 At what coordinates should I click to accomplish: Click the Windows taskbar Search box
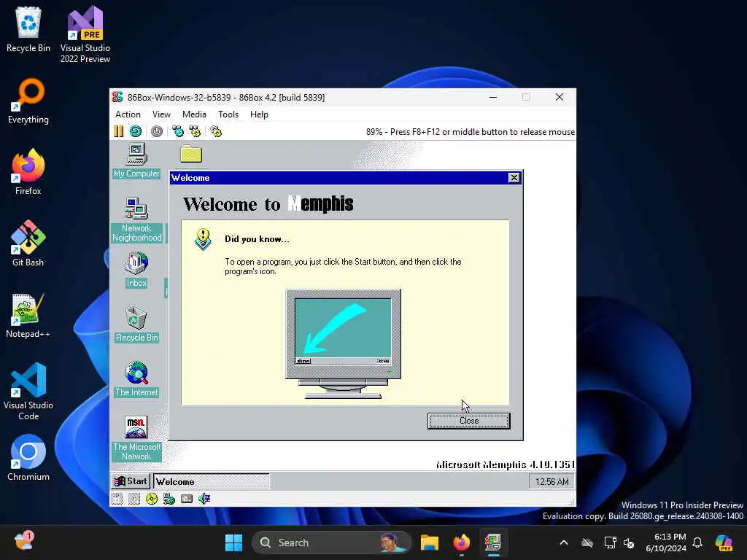point(332,542)
